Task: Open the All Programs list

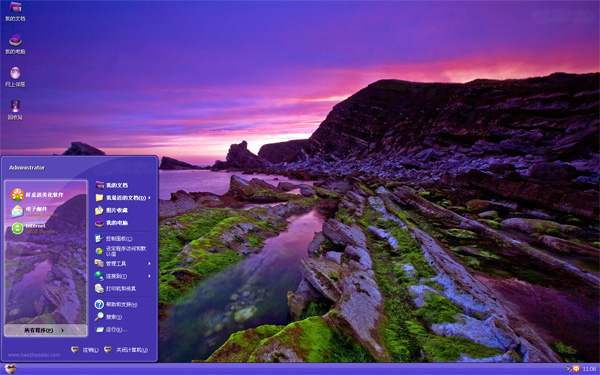Action: pyautogui.click(x=46, y=330)
